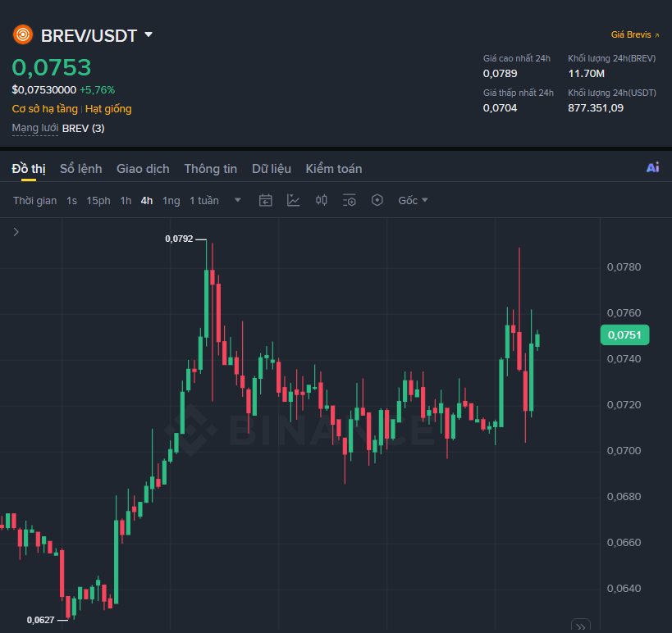The width and height of the screenshot is (672, 633).
Task: Open the chart display settings icon
Action: pos(350,200)
